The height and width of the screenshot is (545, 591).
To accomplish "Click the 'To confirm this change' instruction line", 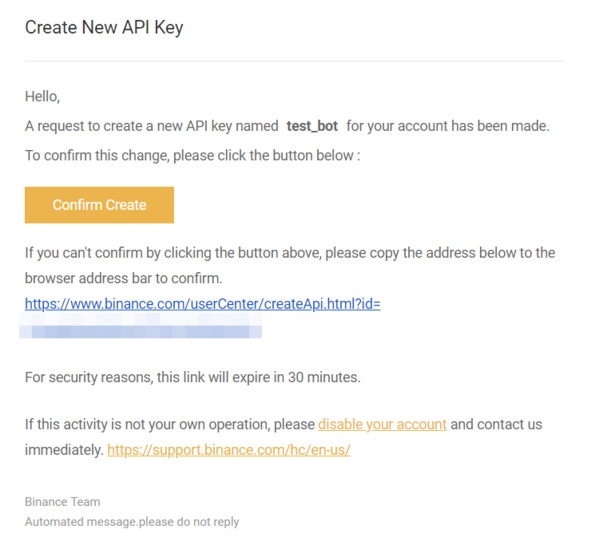I will tap(192, 155).
